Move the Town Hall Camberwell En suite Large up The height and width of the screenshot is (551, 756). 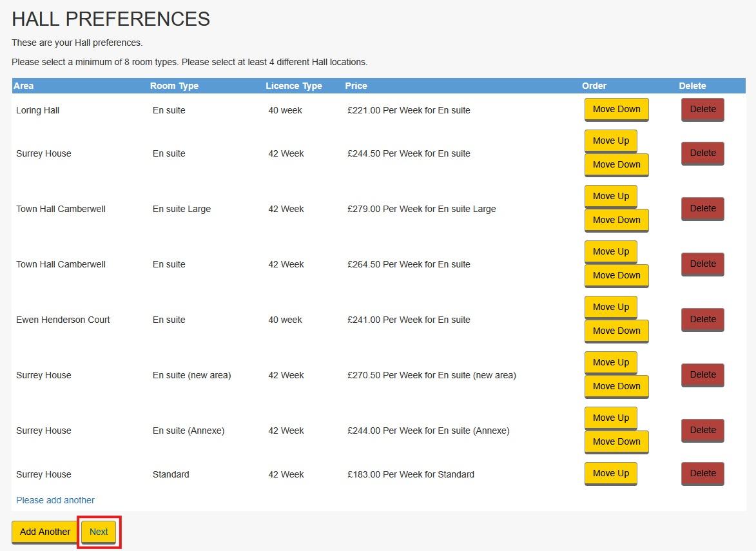coord(610,196)
